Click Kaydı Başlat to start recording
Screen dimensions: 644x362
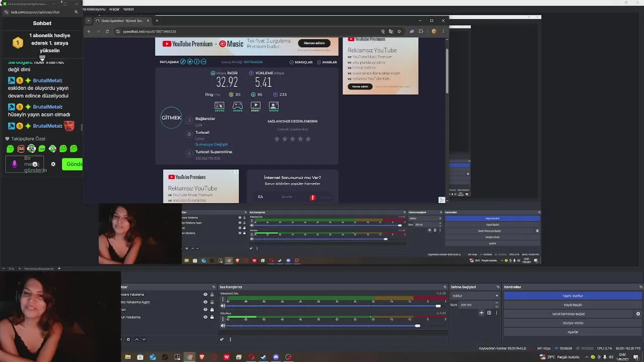pyautogui.click(x=573, y=305)
